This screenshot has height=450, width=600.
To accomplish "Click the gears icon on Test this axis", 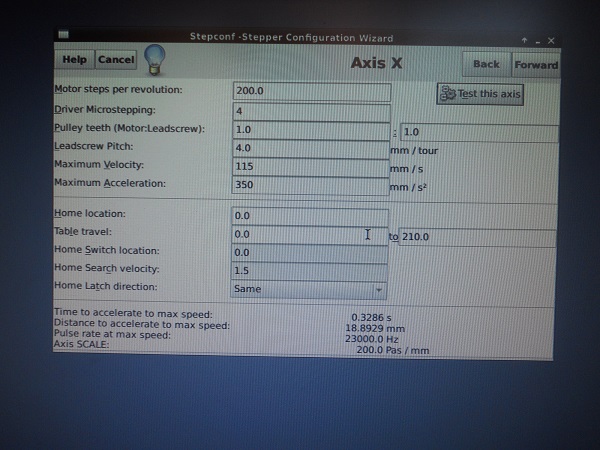I will point(448,93).
